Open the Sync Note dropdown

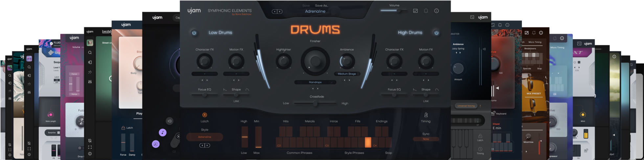(x=426, y=139)
